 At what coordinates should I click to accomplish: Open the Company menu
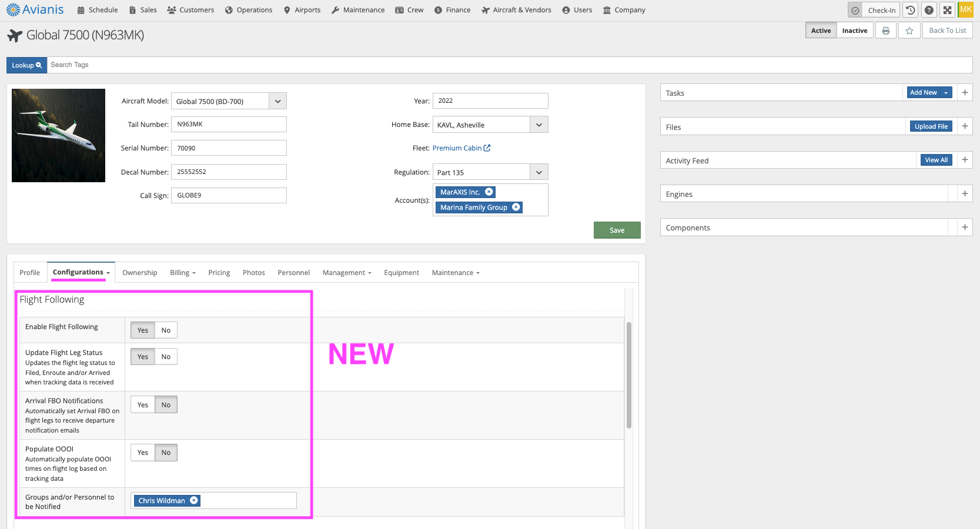click(x=624, y=10)
